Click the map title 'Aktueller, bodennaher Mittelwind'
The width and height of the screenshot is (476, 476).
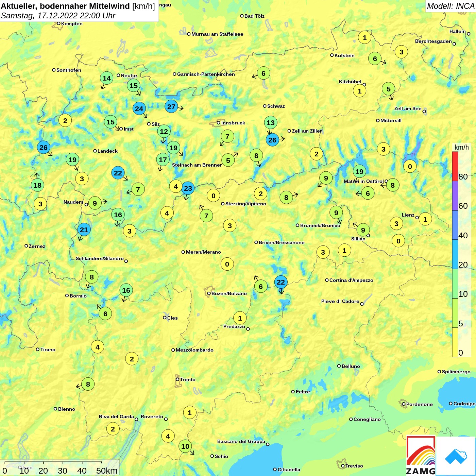(x=65, y=6)
